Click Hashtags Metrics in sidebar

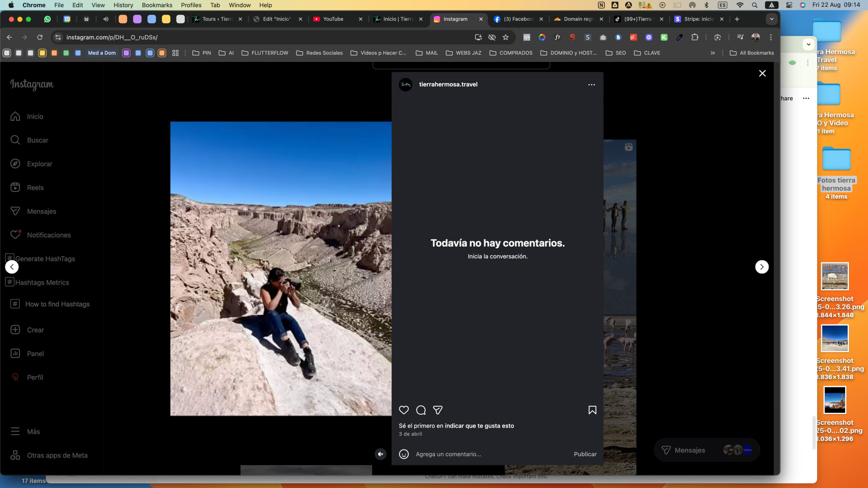click(x=37, y=283)
